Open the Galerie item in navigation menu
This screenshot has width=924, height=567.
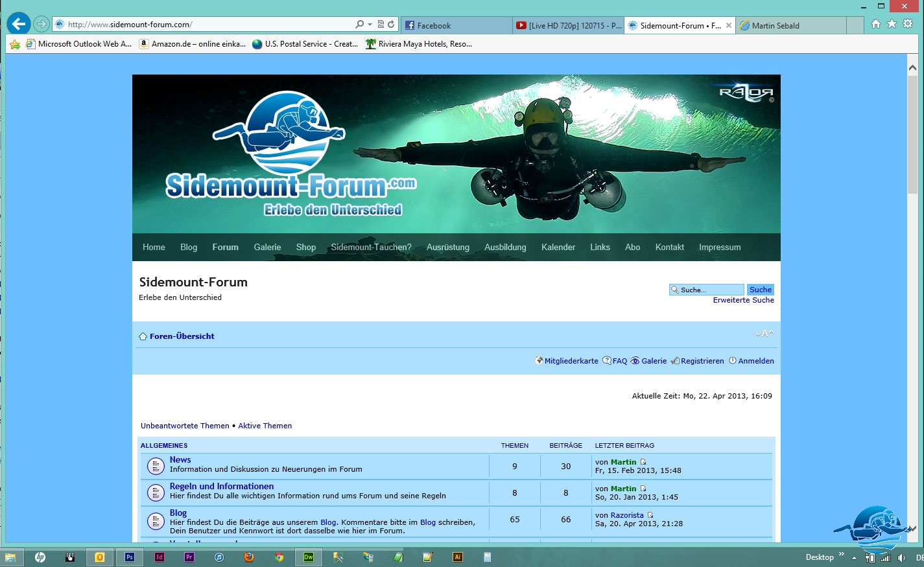pyautogui.click(x=267, y=248)
